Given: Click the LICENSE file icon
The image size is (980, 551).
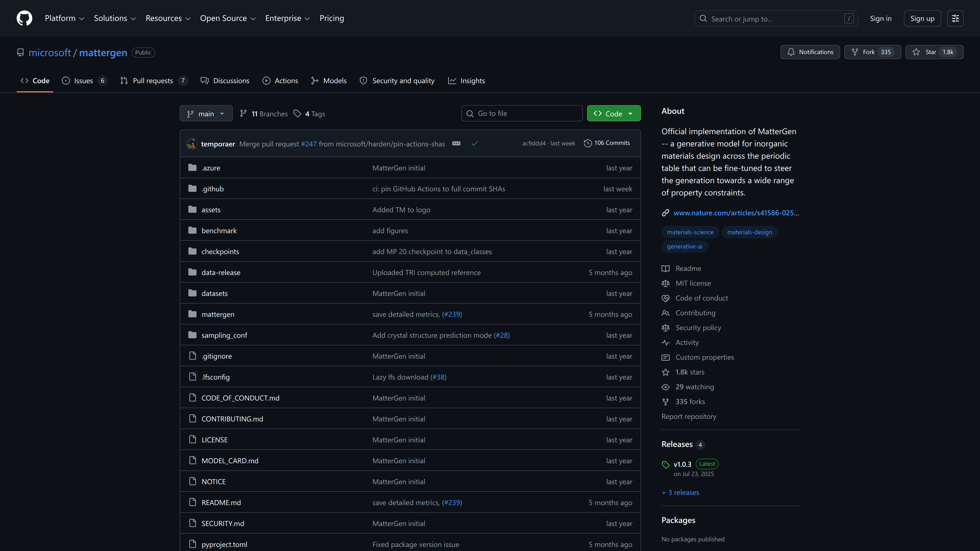Looking at the screenshot, I should click(192, 440).
